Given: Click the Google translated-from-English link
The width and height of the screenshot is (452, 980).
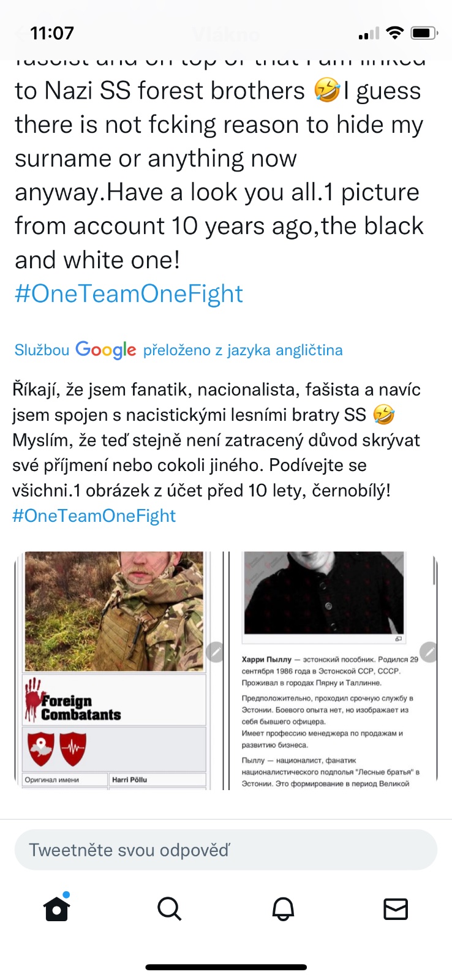Looking at the screenshot, I should coord(178,350).
